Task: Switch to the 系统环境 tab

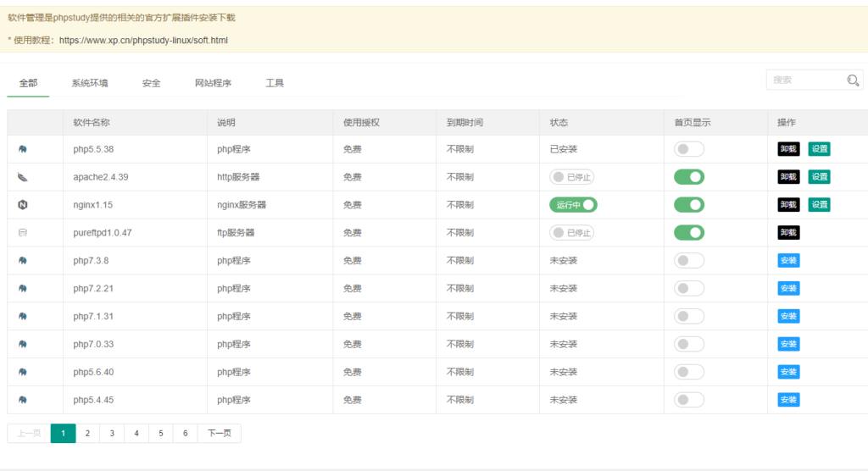Action: tap(90, 83)
